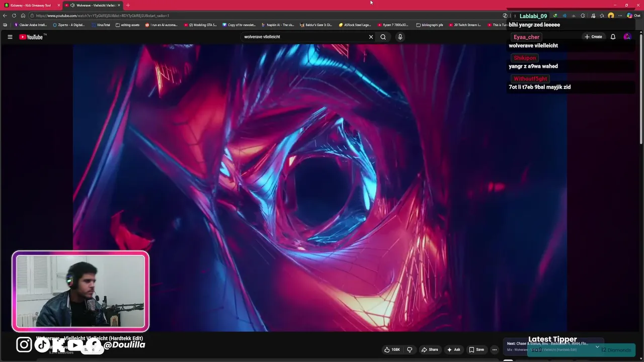Viewport: 644px width, 362px height.
Task: Open the Modding GTA bookmark
Action: [200, 25]
